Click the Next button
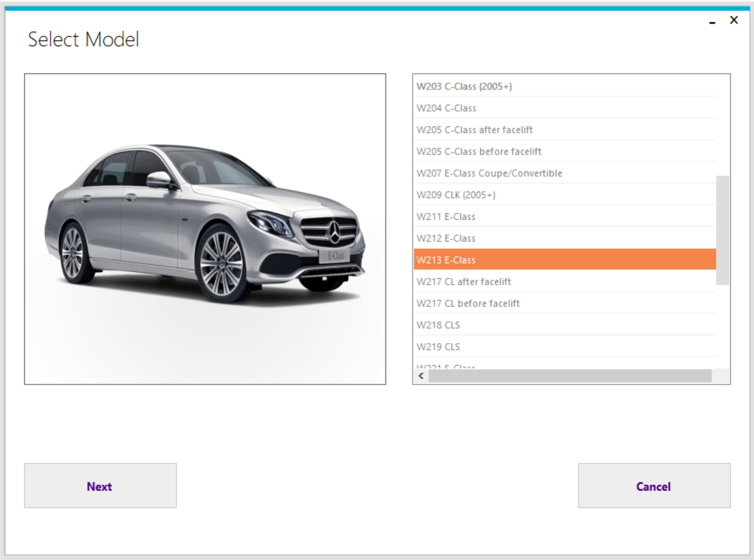This screenshot has height=560, width=754. point(100,486)
